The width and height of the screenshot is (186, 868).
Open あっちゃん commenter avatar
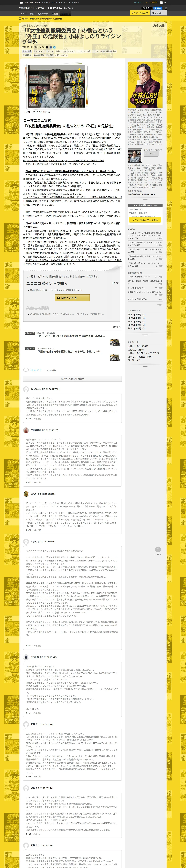(26, 389)
